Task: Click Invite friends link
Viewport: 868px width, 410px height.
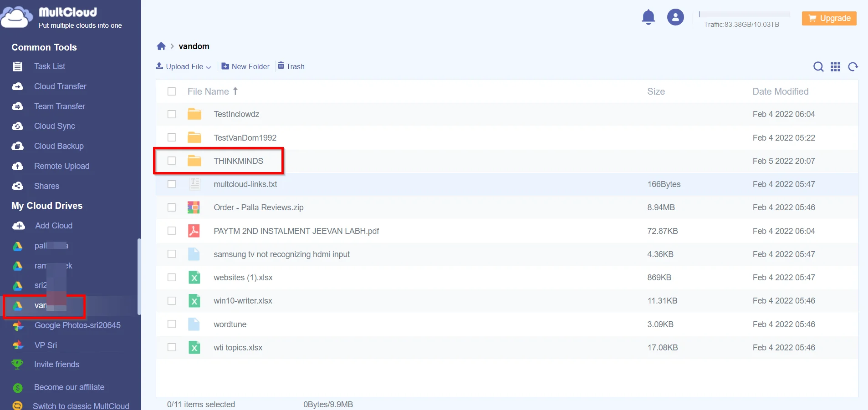Action: click(56, 364)
